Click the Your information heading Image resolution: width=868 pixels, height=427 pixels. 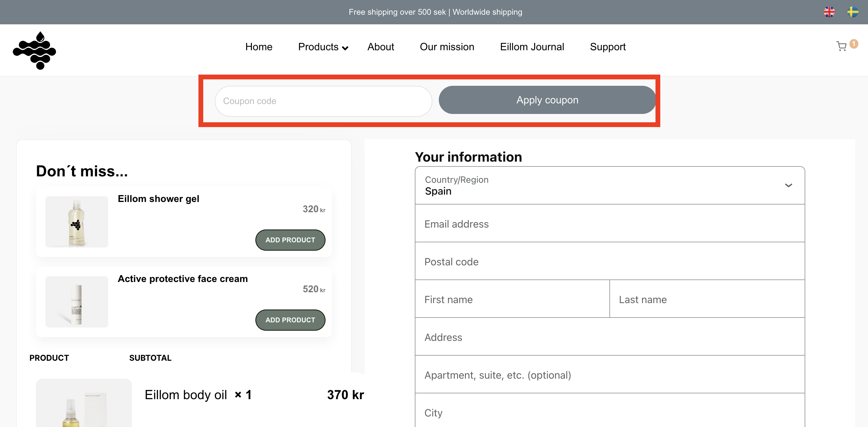468,157
